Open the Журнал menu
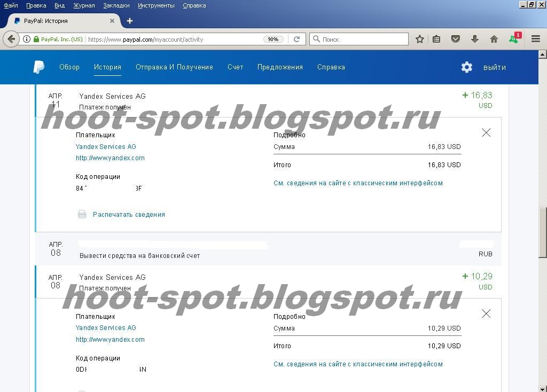Viewport: 547px width, 392px height. click(84, 5)
